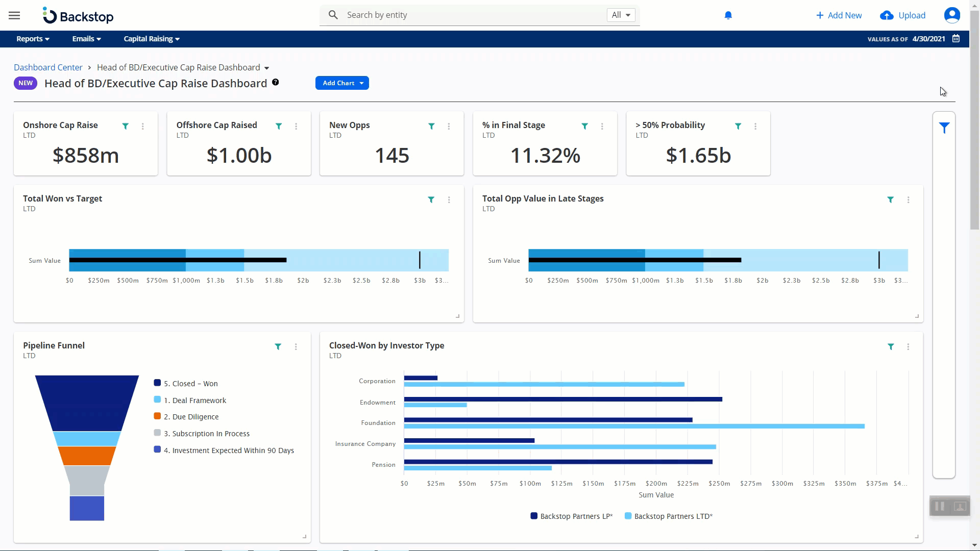This screenshot has height=551, width=980.
Task: Click the $1.65b probability value
Action: click(x=698, y=156)
